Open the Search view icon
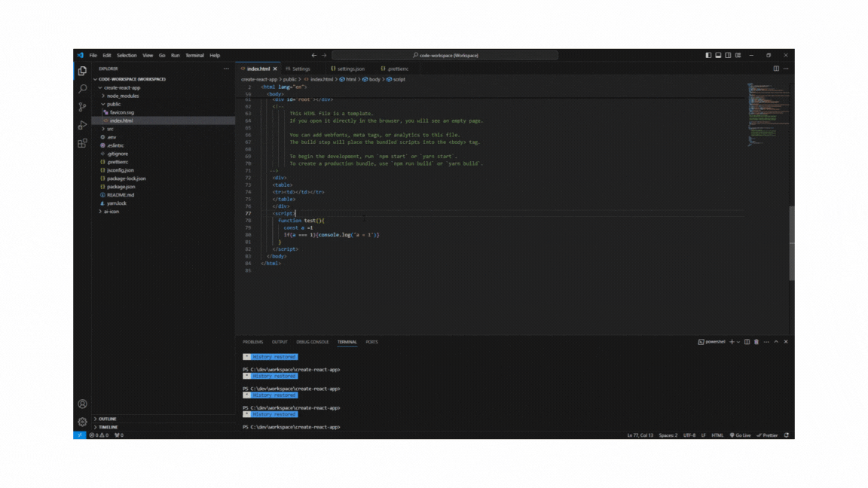The image size is (868, 488). 82,89
